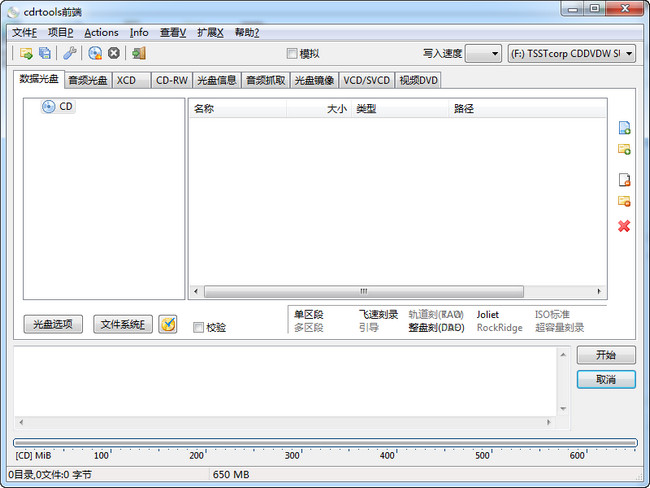Click the 多区段 status label
This screenshot has width=650, height=488.
click(x=309, y=328)
